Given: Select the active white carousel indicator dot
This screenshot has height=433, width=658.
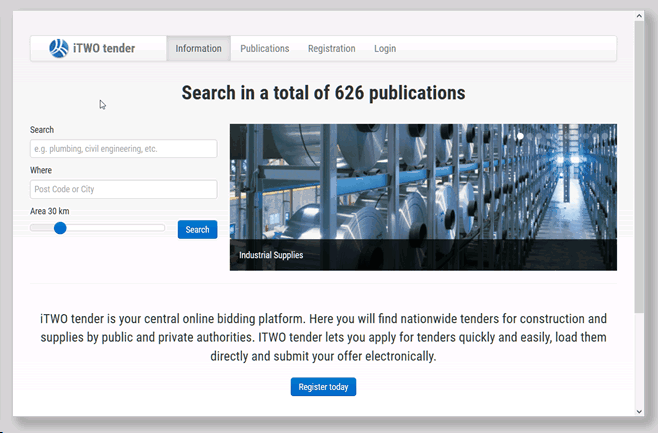Looking at the screenshot, I should point(520,136).
